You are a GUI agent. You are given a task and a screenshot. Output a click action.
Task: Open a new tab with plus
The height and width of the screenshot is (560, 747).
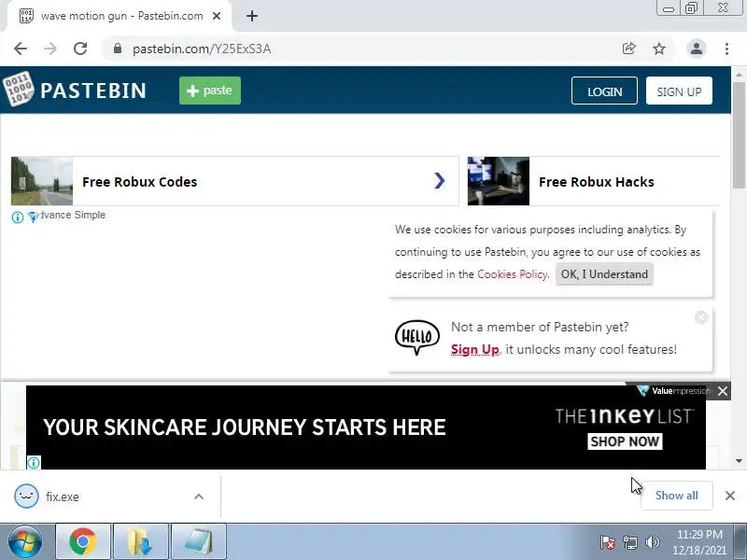point(252,16)
